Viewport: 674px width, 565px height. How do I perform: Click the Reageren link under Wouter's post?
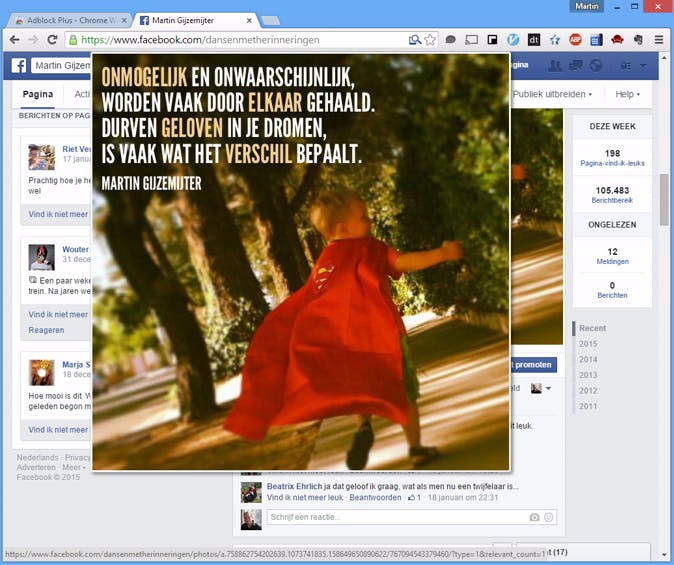pos(46,330)
